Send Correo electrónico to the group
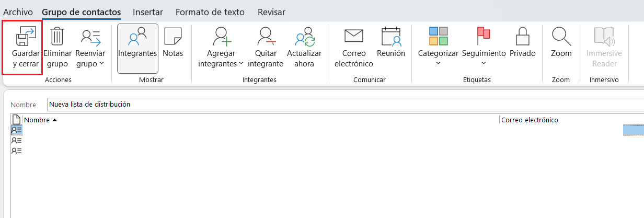 click(353, 37)
